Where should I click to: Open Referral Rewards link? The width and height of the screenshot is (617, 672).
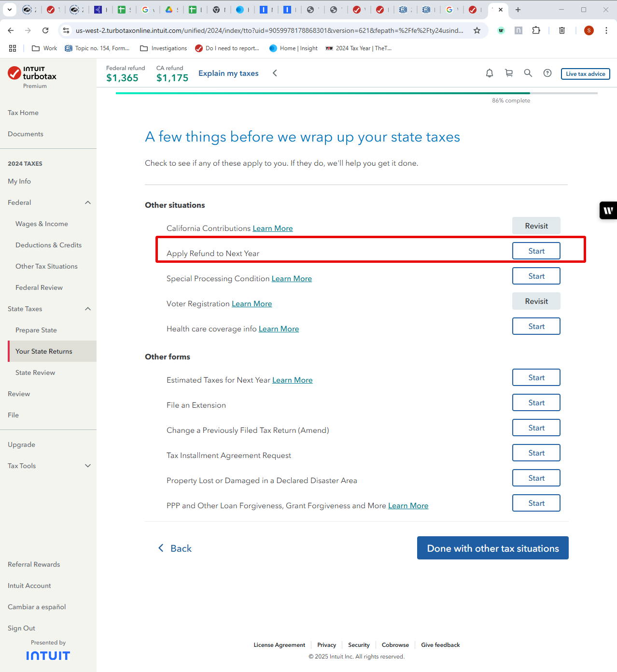[x=34, y=564]
